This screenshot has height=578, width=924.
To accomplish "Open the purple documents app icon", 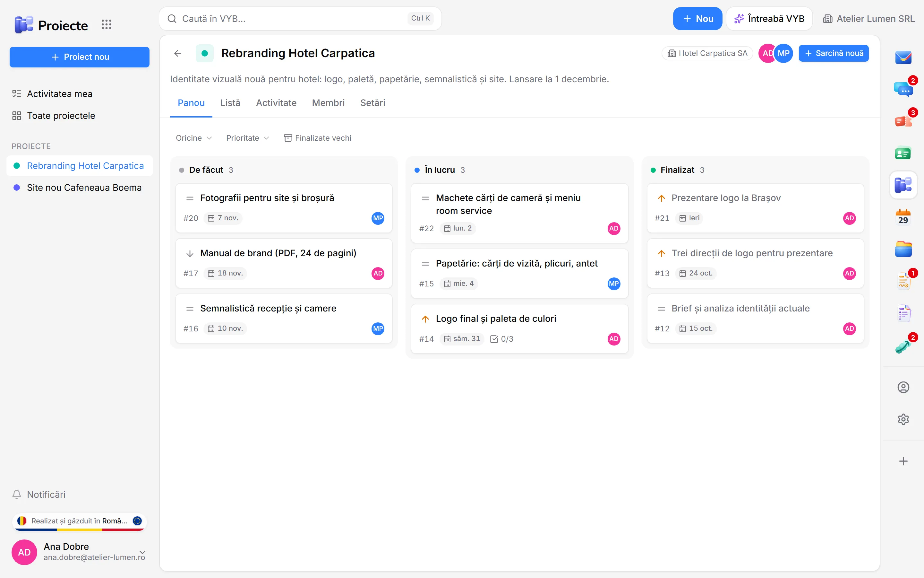I will point(903,313).
